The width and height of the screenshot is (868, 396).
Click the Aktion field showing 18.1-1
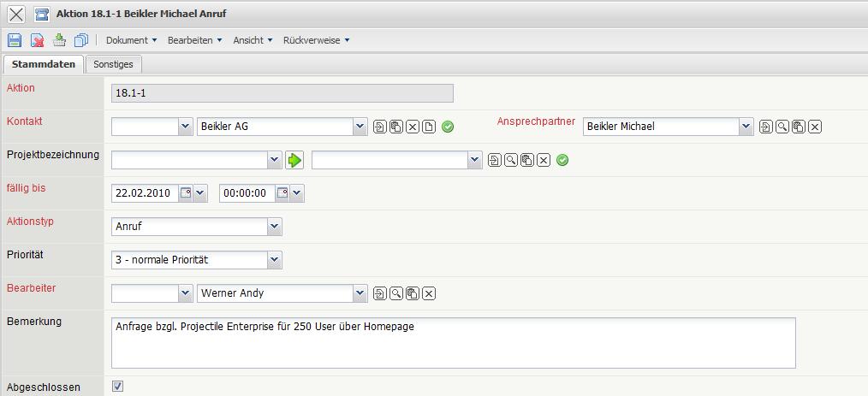click(x=282, y=93)
